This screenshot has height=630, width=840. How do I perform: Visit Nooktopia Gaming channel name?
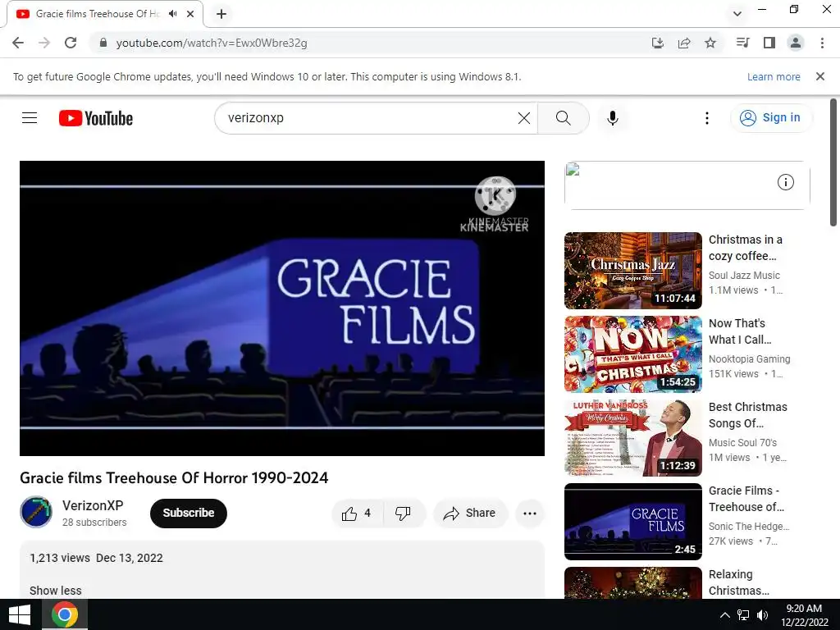coord(750,359)
